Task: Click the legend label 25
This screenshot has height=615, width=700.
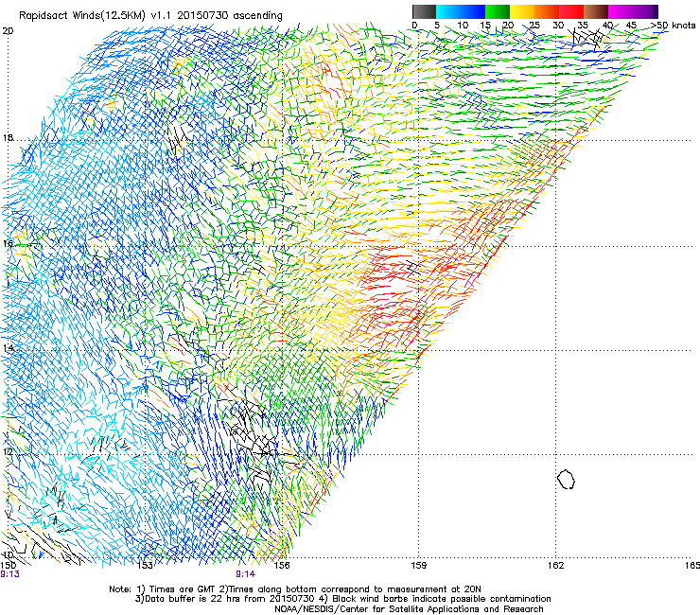Action: point(534,26)
